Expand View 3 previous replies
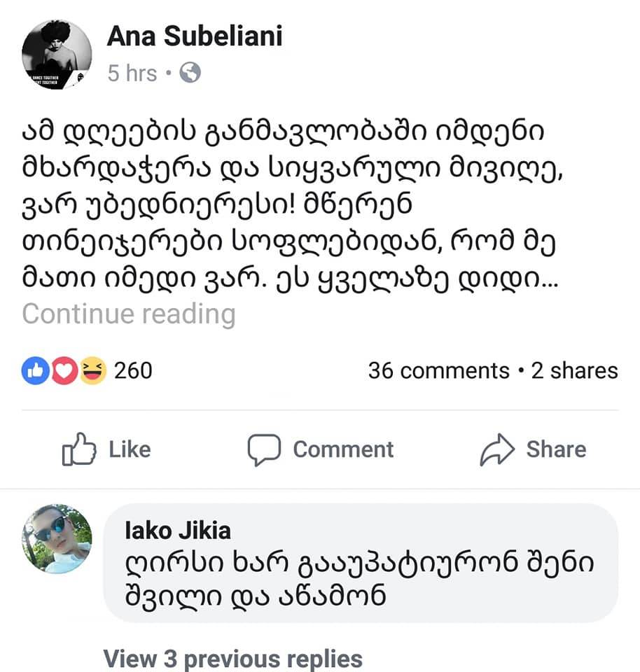640x672 pixels. click(233, 659)
